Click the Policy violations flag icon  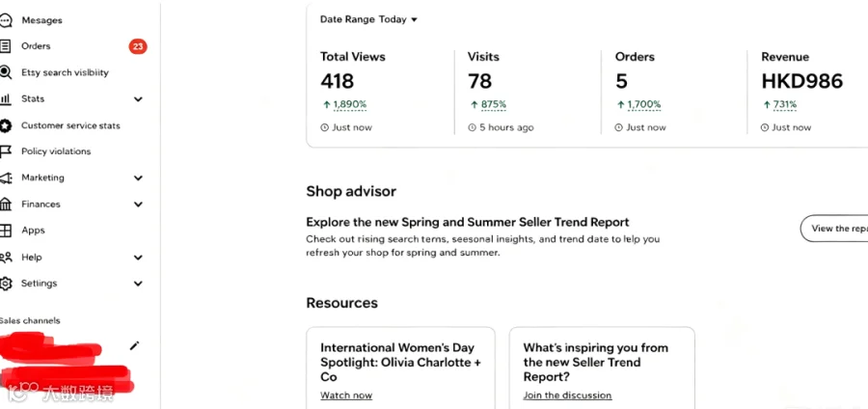click(5, 151)
